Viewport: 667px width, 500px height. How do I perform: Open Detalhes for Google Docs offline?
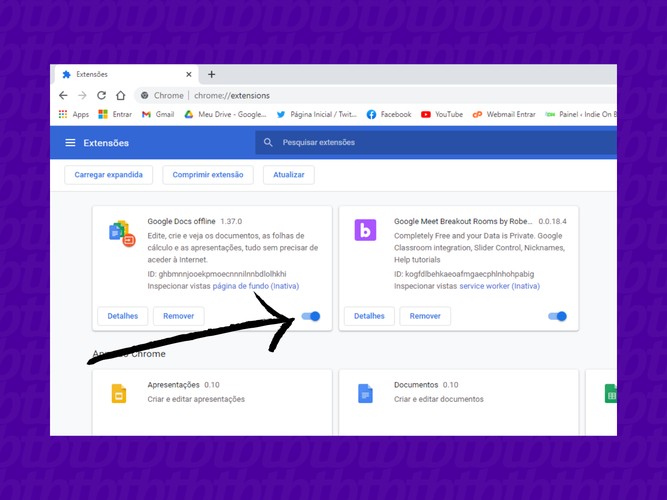click(x=123, y=316)
